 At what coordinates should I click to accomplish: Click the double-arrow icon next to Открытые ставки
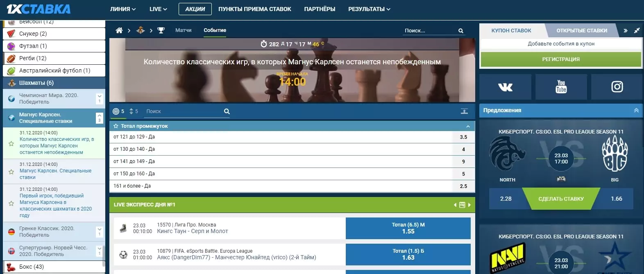pyautogui.click(x=626, y=31)
